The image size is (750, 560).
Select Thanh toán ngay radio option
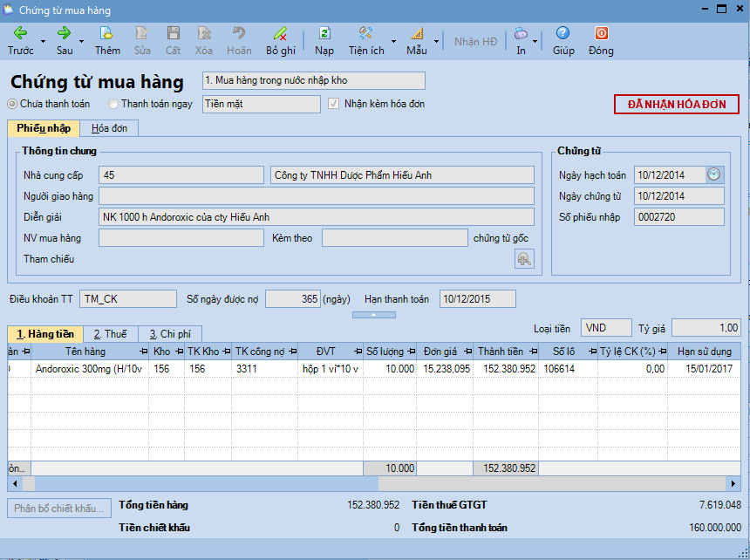[113, 104]
